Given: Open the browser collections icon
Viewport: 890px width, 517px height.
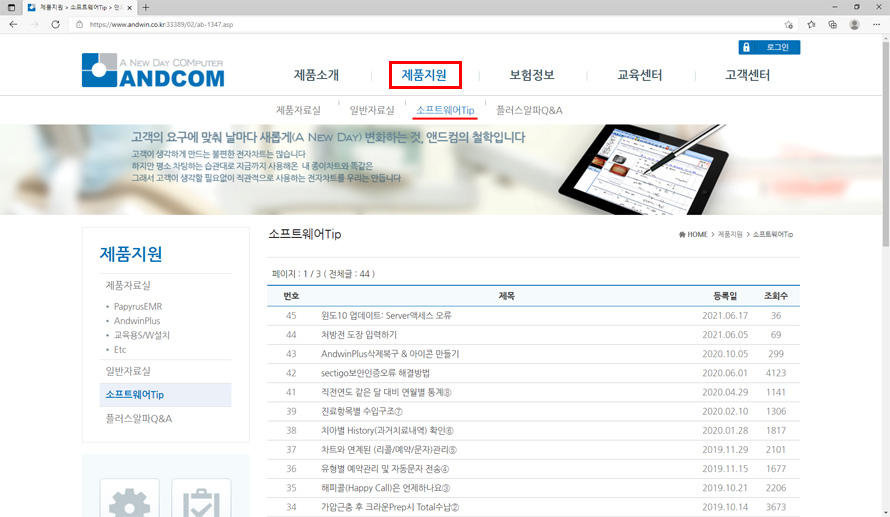Looking at the screenshot, I should click(833, 24).
